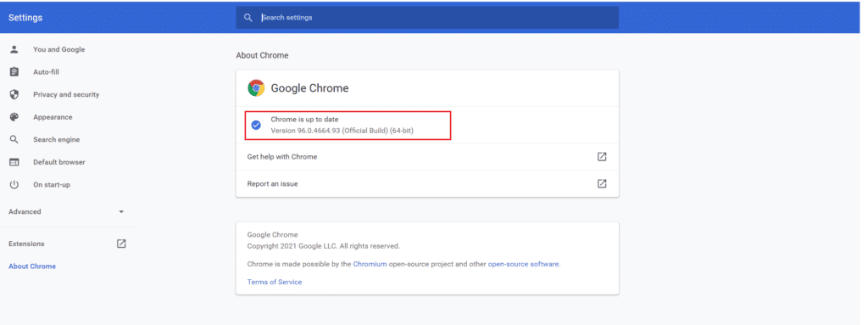Expand the Advanced section arrow
Image resolution: width=868 pixels, height=325 pixels.
pos(121,212)
